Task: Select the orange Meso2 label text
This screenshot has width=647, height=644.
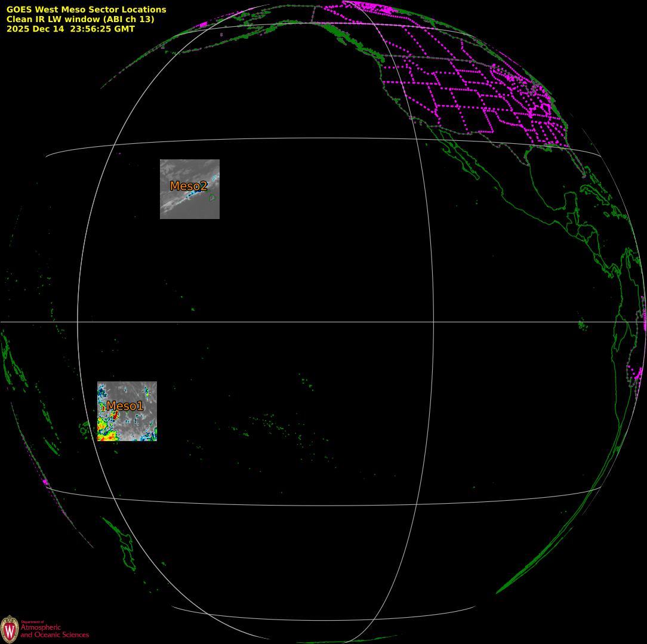Action: 188,186
